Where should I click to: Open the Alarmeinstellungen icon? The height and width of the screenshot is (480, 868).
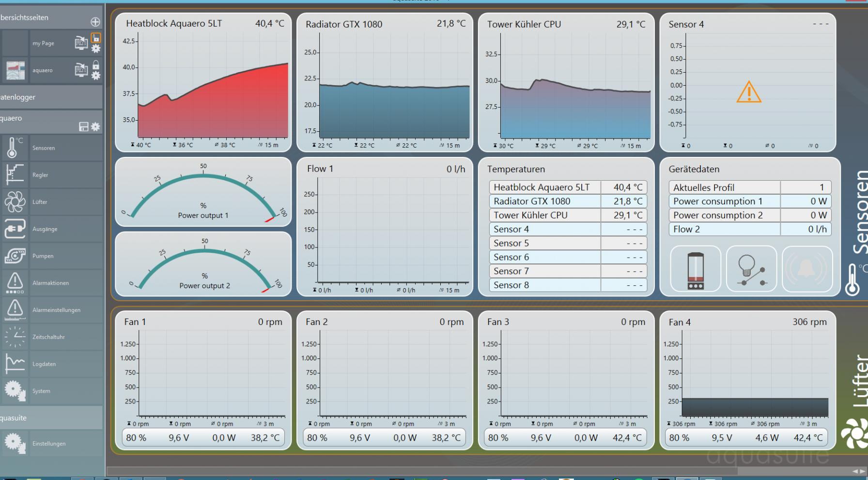pyautogui.click(x=15, y=310)
